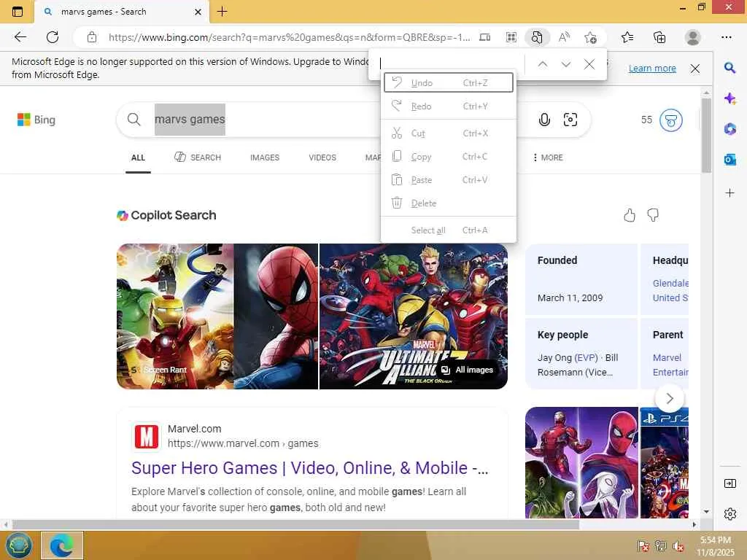The width and height of the screenshot is (747, 560).
Task: Open the Lego Marvel Screen Rant image
Action: [175, 316]
